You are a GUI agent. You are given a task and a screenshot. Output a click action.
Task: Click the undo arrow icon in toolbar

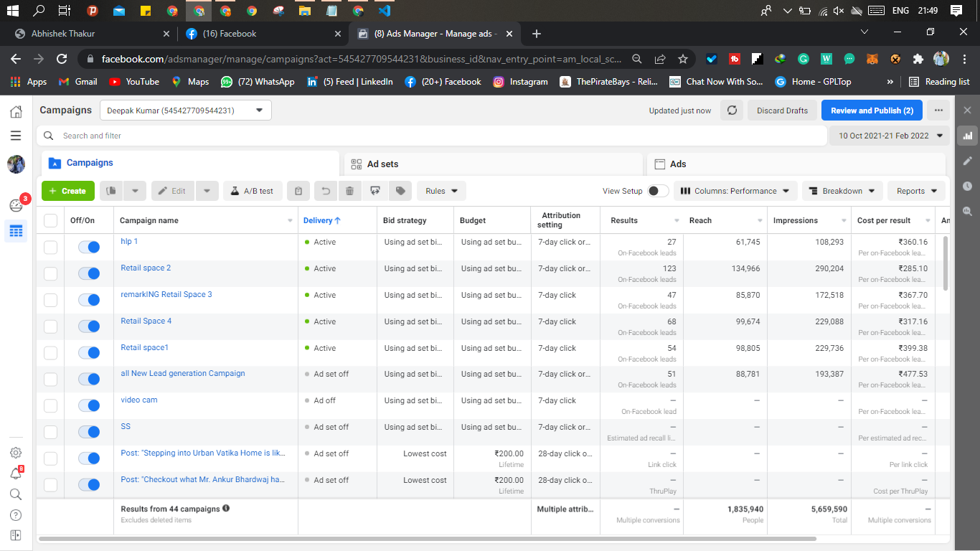(x=325, y=191)
